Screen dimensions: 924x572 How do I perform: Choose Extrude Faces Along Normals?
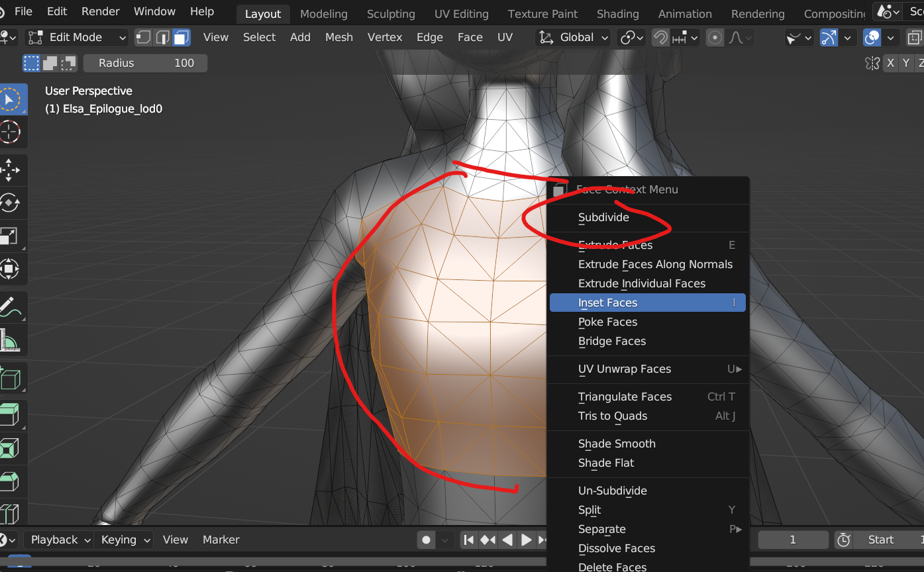[x=648, y=264]
